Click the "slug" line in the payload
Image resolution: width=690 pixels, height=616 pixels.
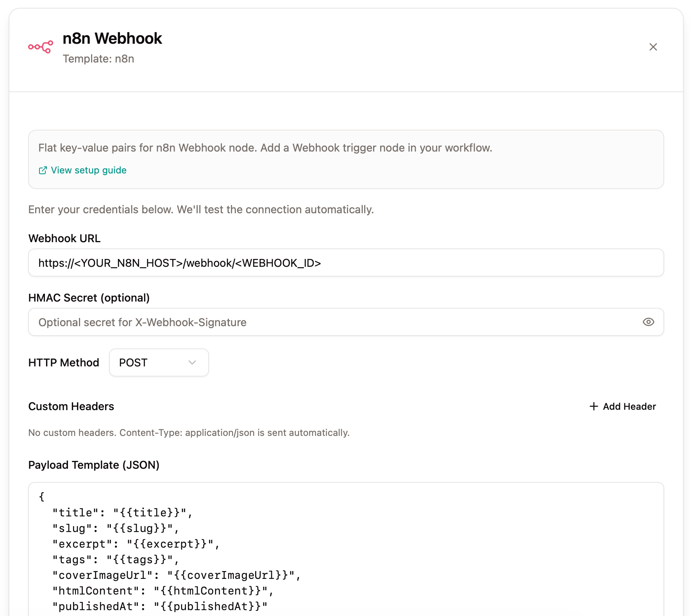click(x=116, y=529)
